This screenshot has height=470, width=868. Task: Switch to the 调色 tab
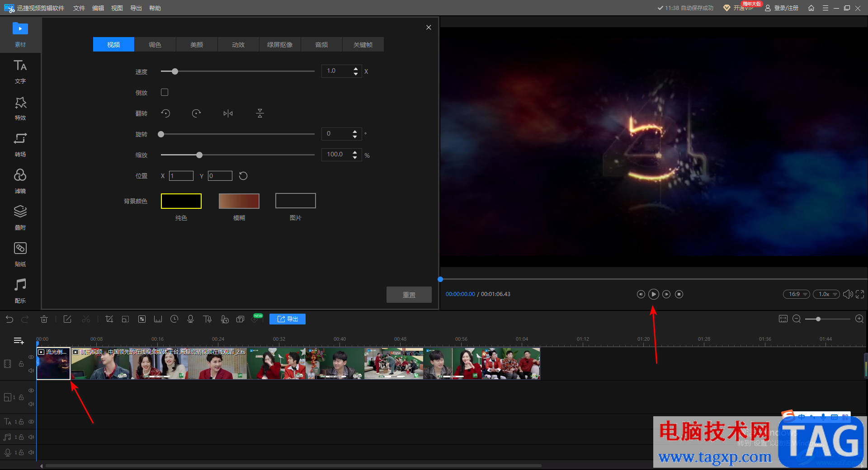[x=155, y=45]
